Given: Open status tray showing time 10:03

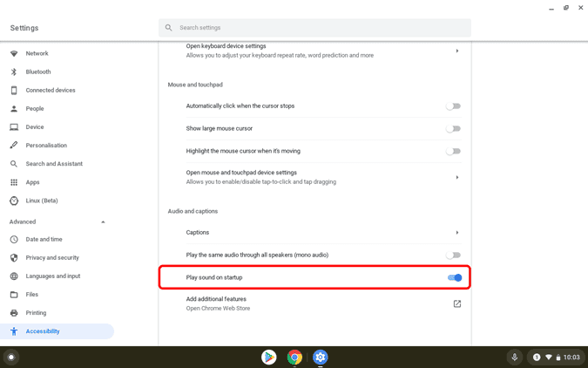Looking at the screenshot, I should click(x=557, y=358).
